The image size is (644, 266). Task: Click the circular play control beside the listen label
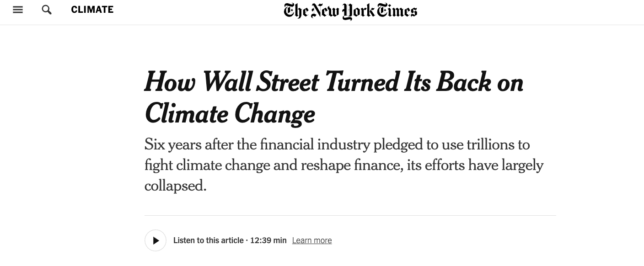[156, 240]
